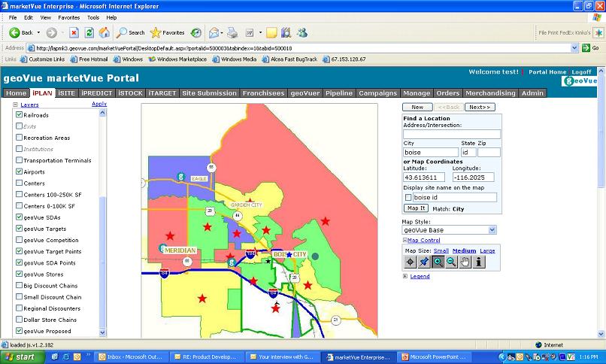Image resolution: width=606 pixels, height=364 pixels.
Task: Open the Favorites star button
Action: click(168, 33)
